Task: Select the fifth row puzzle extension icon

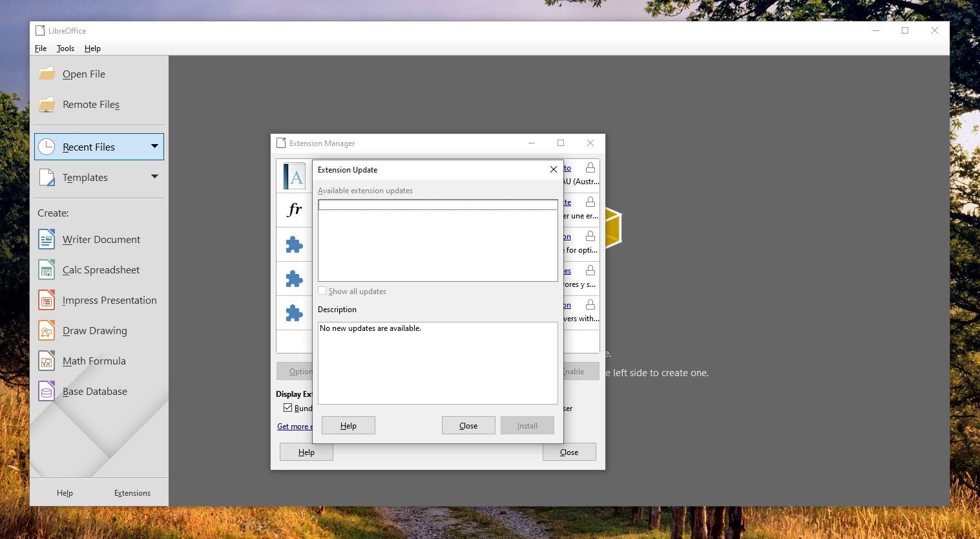Action: tap(295, 313)
